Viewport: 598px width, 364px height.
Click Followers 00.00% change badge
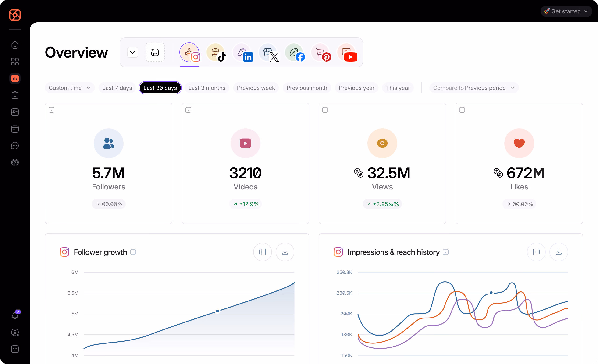click(108, 204)
